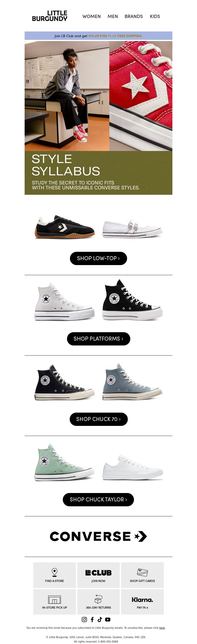Click the Find a Store pin icon
197x644 pixels.
pos(55,572)
